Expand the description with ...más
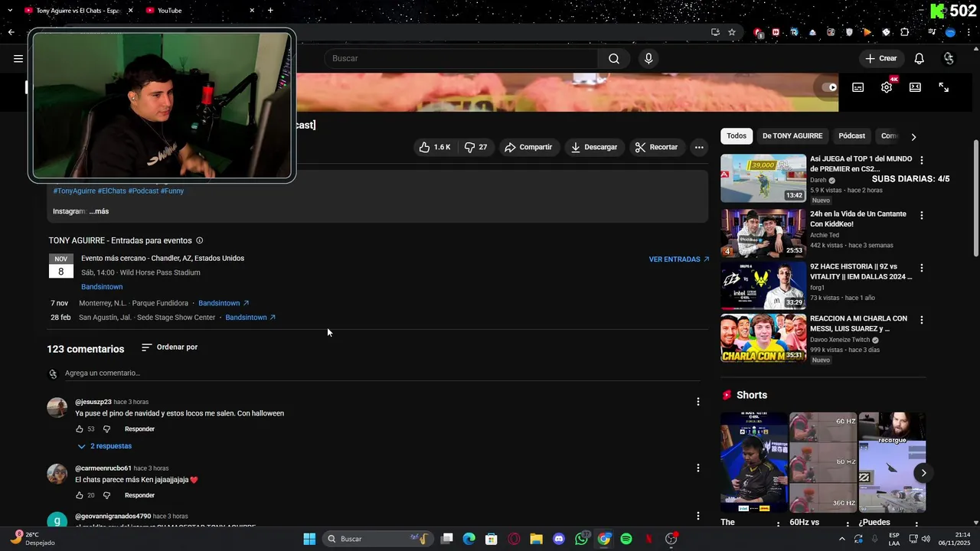 99,211
